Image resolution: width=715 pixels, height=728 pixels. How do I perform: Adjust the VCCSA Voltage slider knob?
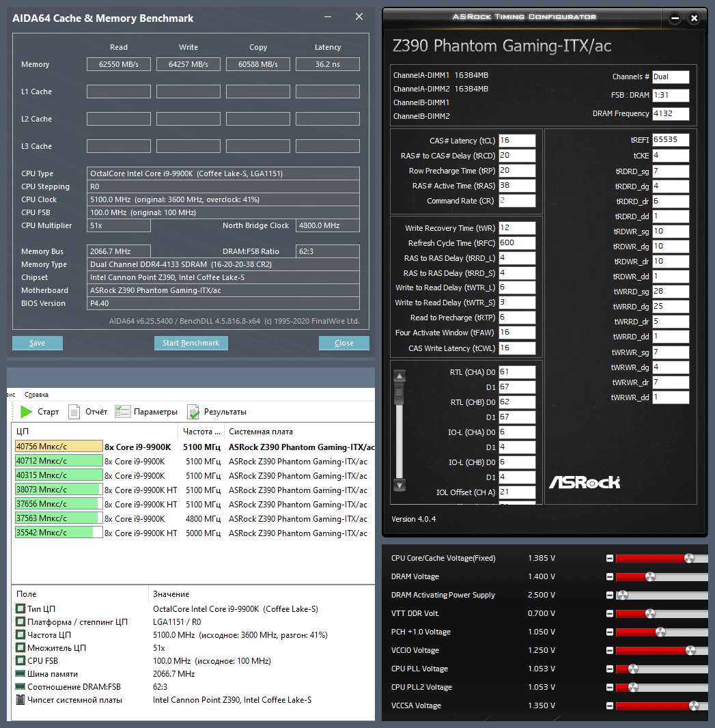(694, 705)
